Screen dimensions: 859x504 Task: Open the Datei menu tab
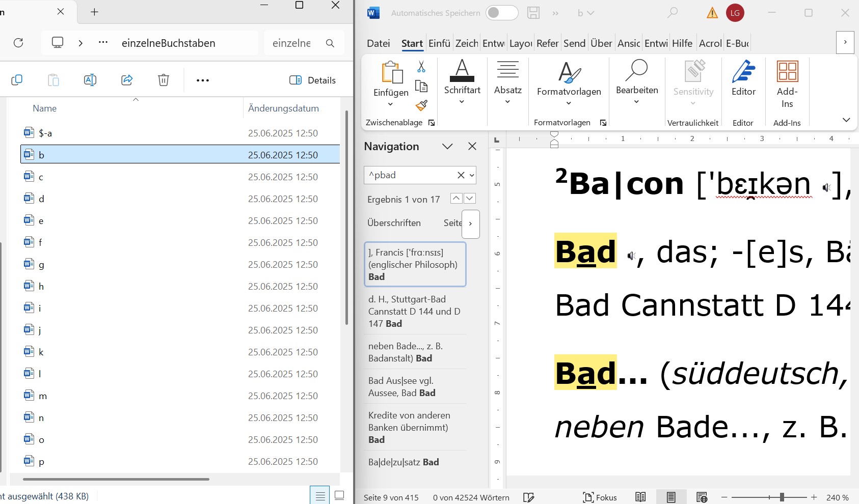(x=378, y=43)
